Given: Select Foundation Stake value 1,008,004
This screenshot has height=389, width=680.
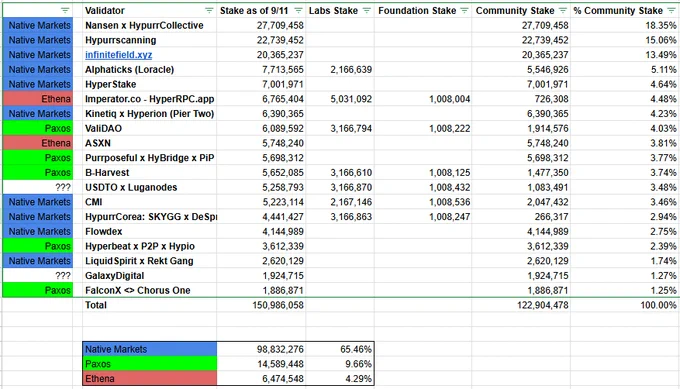Looking at the screenshot, I should point(423,99).
